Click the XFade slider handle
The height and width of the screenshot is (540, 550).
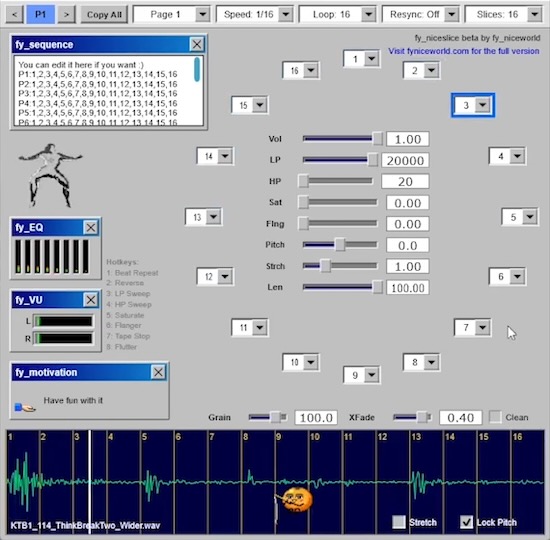(421, 417)
